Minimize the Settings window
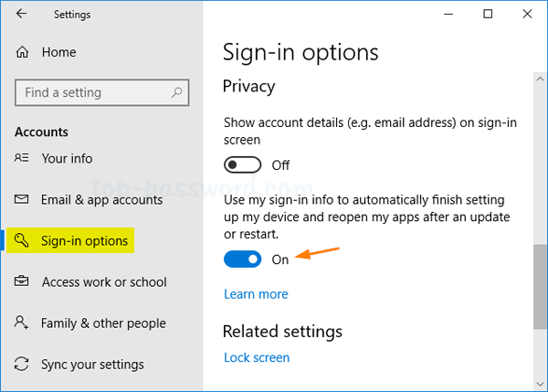Screen dimensions: 548x392 tap(448, 14)
